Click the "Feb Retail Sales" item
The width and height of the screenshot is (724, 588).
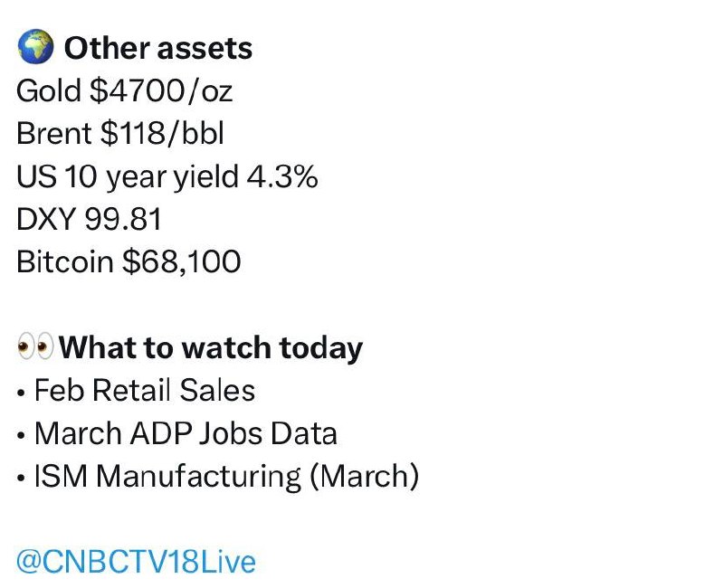[145, 390]
